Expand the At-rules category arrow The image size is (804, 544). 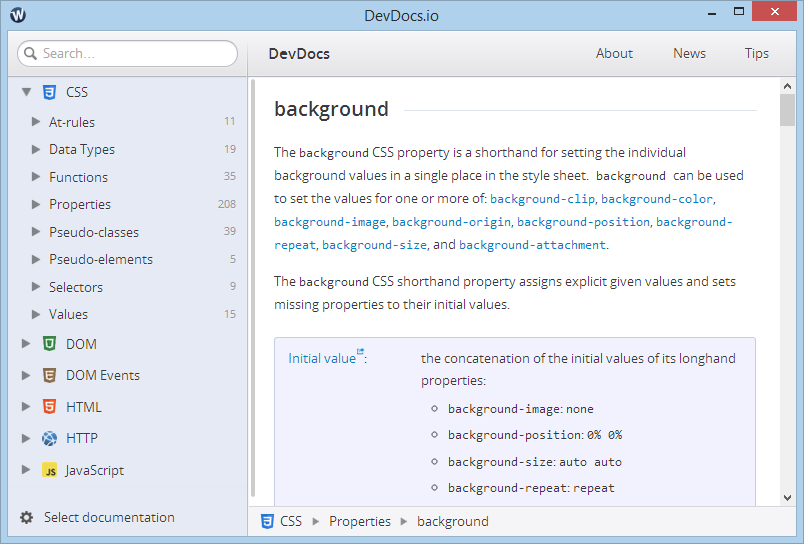(36, 122)
